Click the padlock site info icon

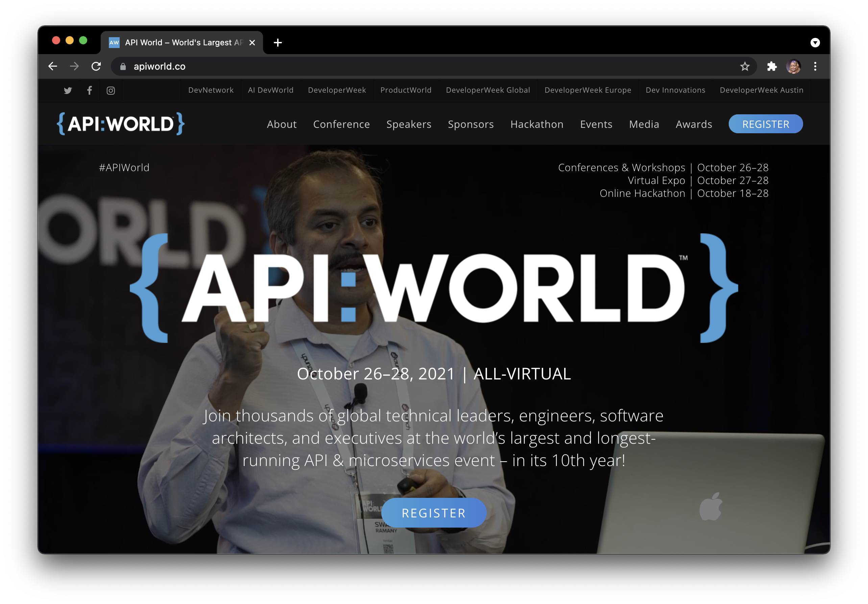[x=123, y=67]
